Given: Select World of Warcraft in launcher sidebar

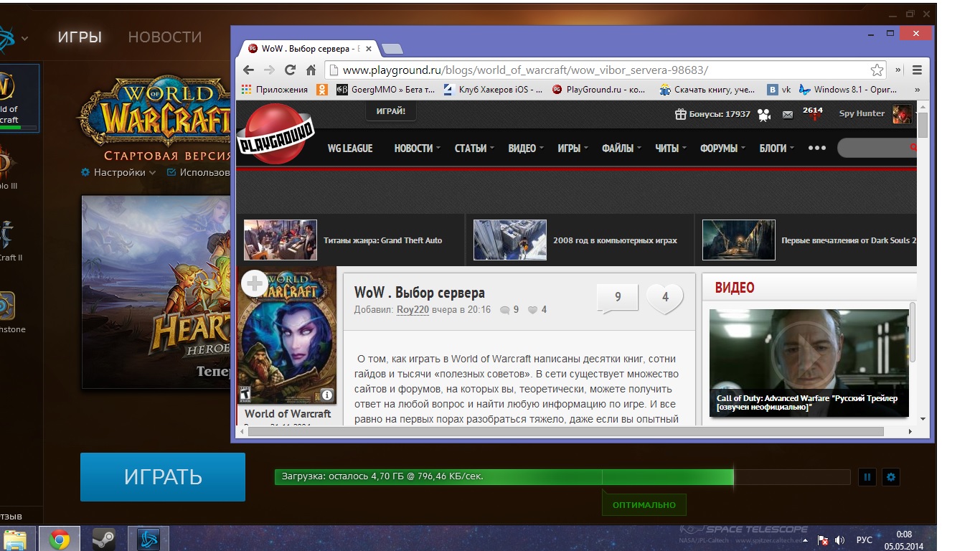Looking at the screenshot, I should click(x=19, y=98).
